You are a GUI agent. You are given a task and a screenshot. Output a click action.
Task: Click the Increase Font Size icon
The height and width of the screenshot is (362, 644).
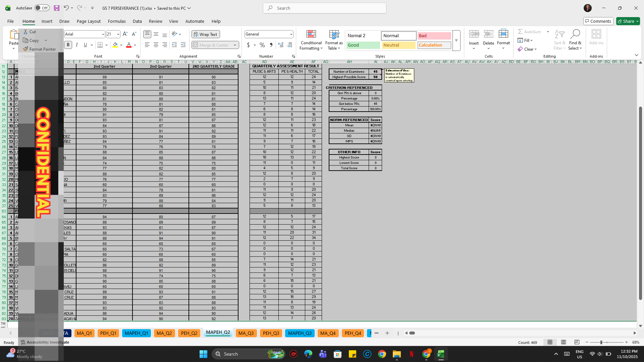(125, 34)
